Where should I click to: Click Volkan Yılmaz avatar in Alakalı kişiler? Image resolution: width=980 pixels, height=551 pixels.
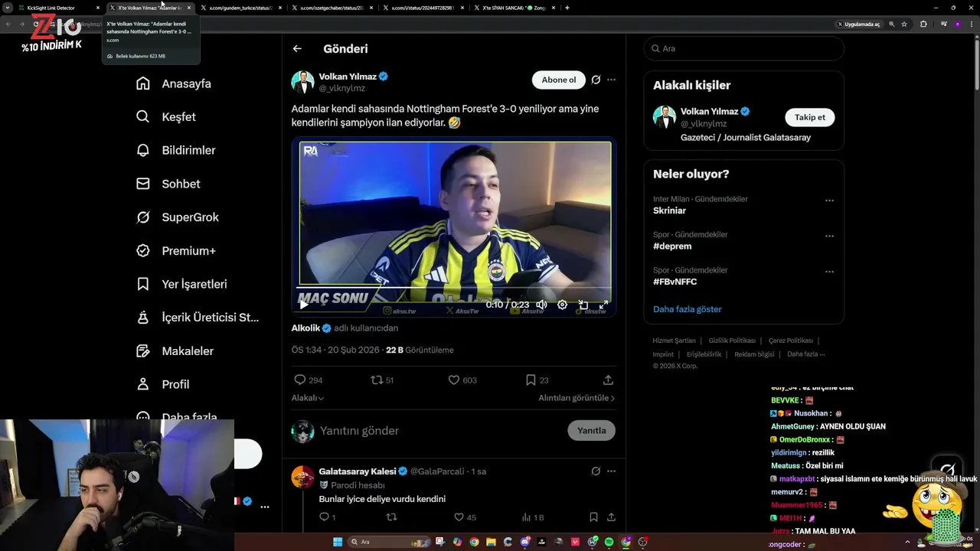click(664, 117)
